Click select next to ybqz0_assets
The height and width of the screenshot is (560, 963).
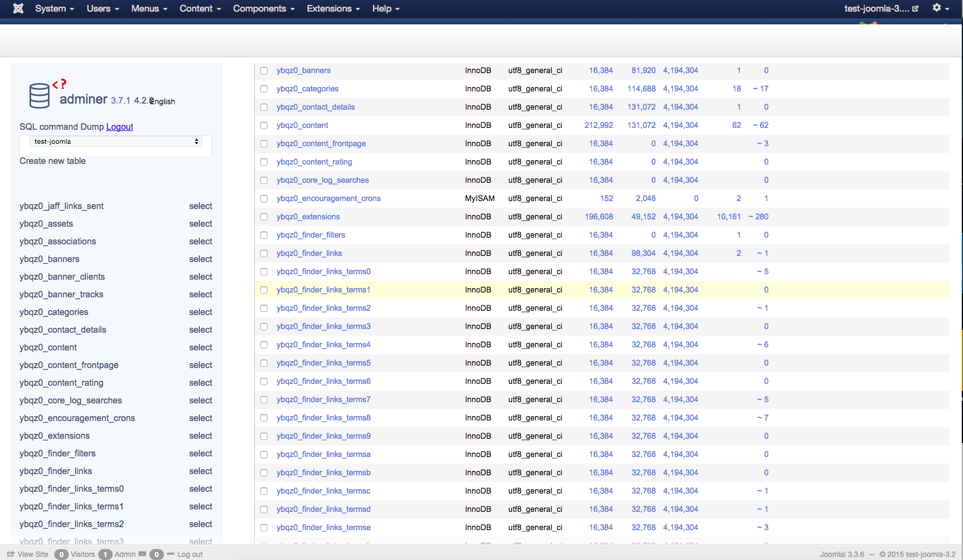[201, 224]
